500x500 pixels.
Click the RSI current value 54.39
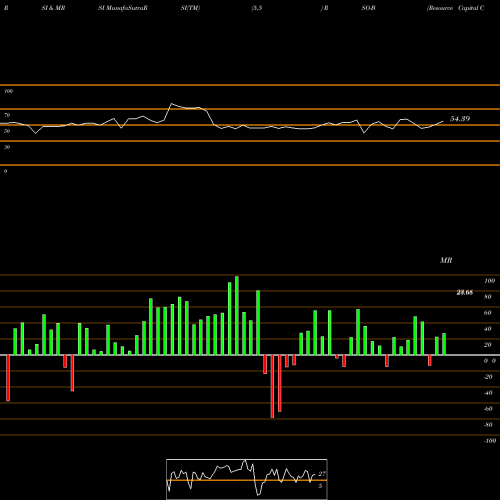pyautogui.click(x=460, y=119)
